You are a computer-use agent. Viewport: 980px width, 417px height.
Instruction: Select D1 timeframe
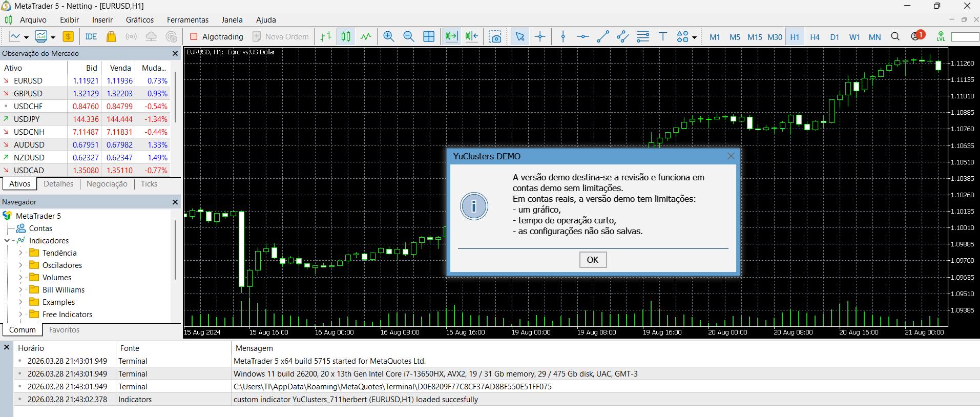(x=835, y=37)
